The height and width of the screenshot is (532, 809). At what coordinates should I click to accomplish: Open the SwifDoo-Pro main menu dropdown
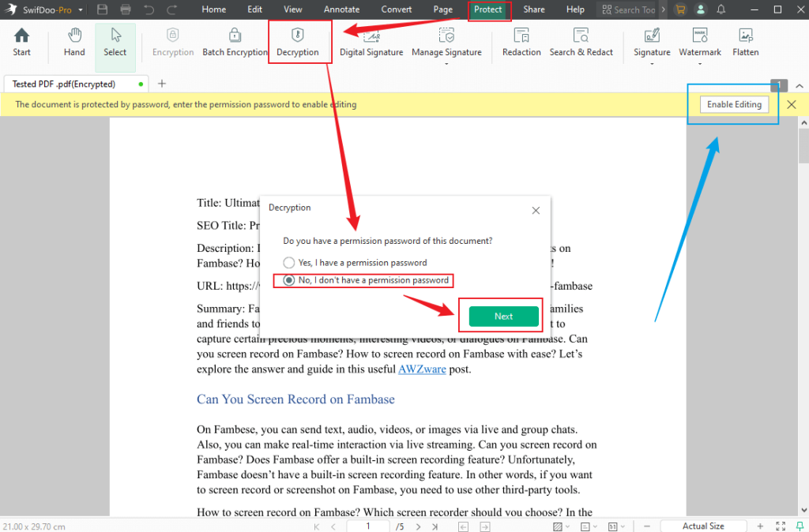click(81, 9)
